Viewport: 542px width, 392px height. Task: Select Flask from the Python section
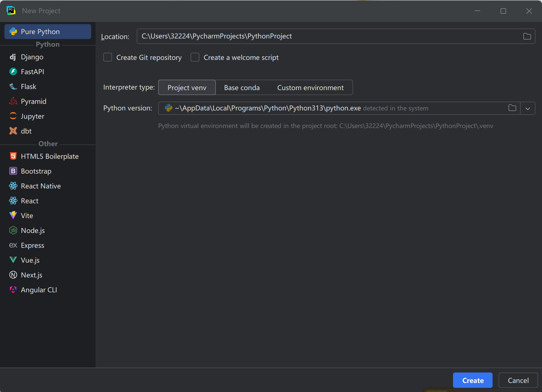28,86
